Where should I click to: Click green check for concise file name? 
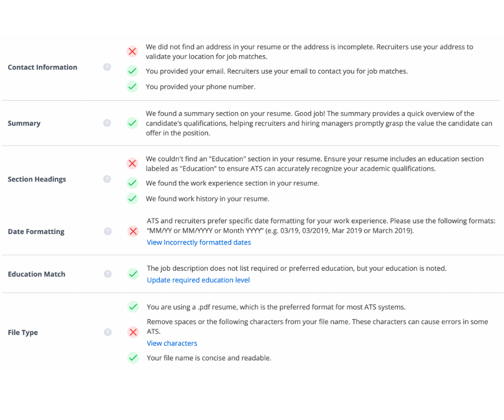(x=133, y=358)
